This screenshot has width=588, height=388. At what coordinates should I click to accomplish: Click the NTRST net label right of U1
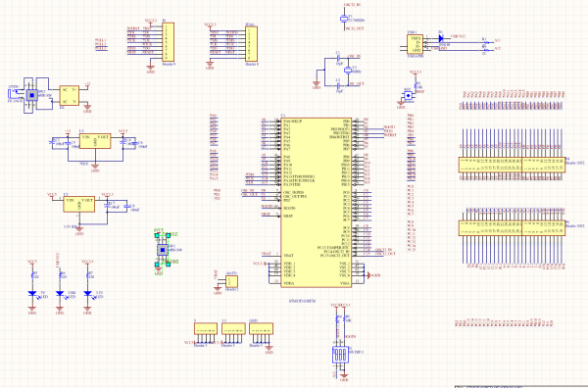(x=390, y=135)
